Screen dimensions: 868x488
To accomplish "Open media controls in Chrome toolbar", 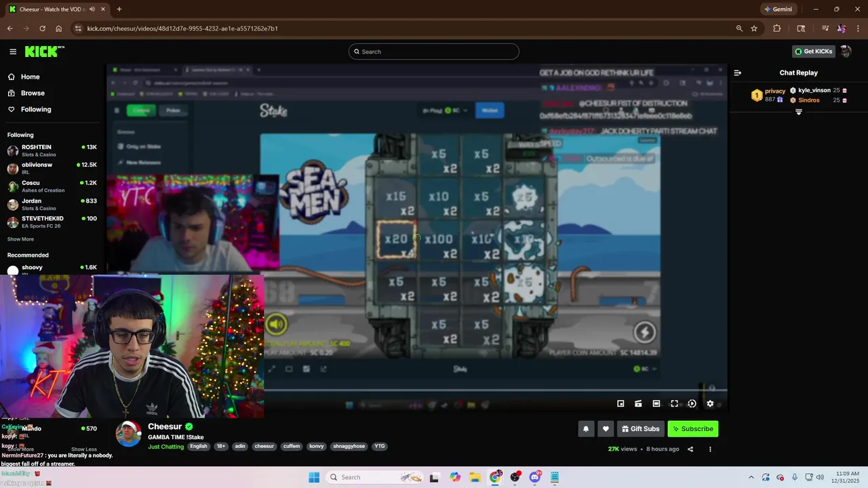I will [x=825, y=28].
